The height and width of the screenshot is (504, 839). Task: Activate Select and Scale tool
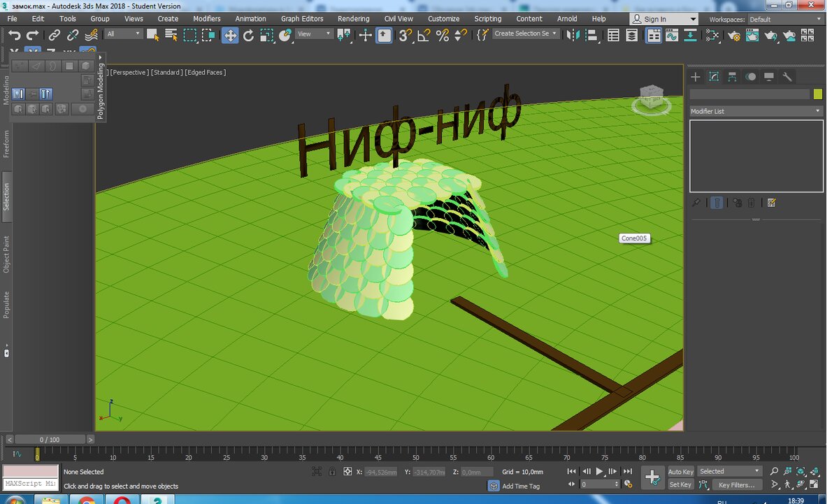click(266, 35)
